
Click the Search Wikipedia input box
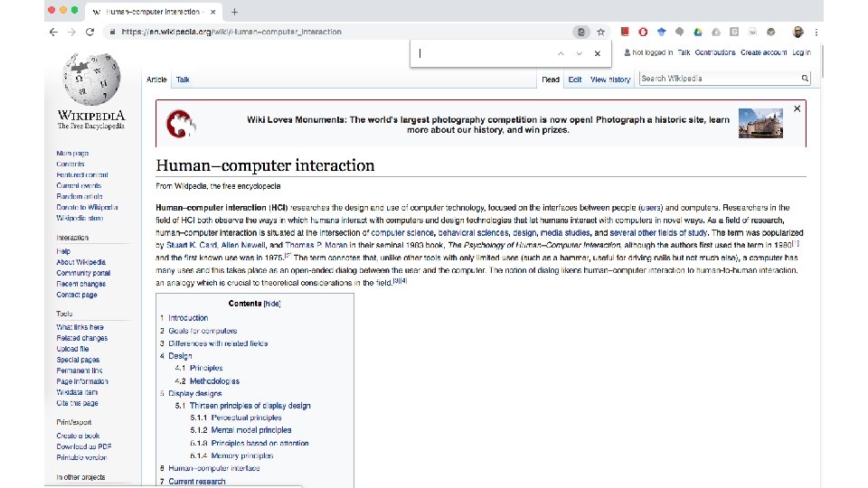720,79
